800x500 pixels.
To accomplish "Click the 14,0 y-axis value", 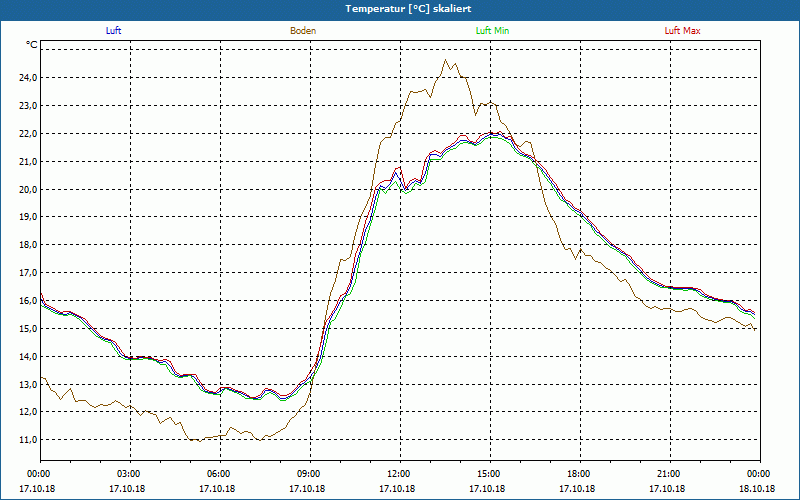I will click(x=28, y=357).
